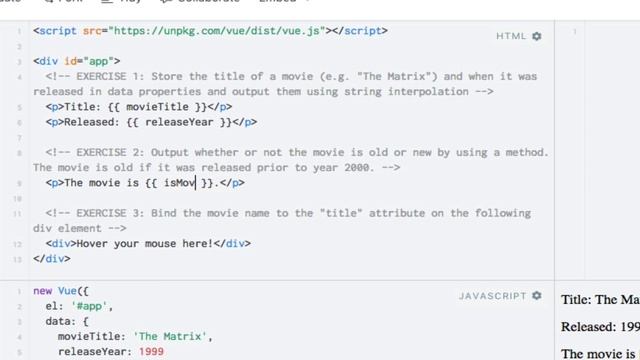Click the el: '#app' code line
This screenshot has height=360, width=640.
click(79, 306)
